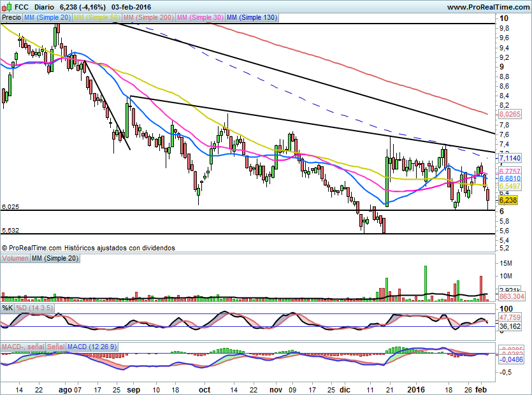Select MM (Simple 20) in the price panel

point(47,18)
